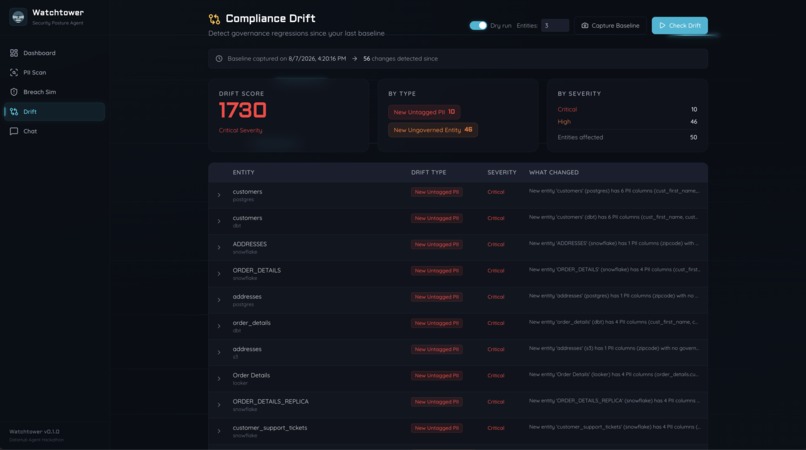The image size is (806, 450).
Task: Click what-changed text for customers postgres row
Action: pos(614,191)
